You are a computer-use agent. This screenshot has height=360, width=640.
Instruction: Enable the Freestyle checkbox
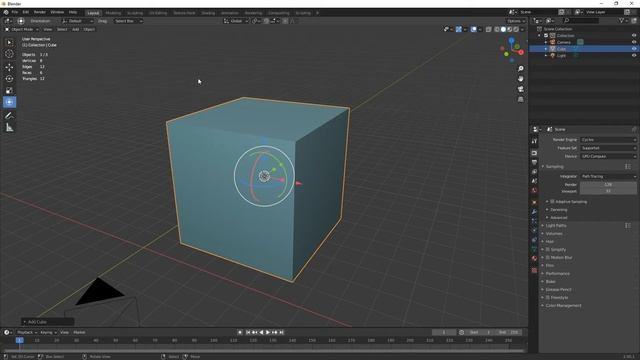click(548, 298)
